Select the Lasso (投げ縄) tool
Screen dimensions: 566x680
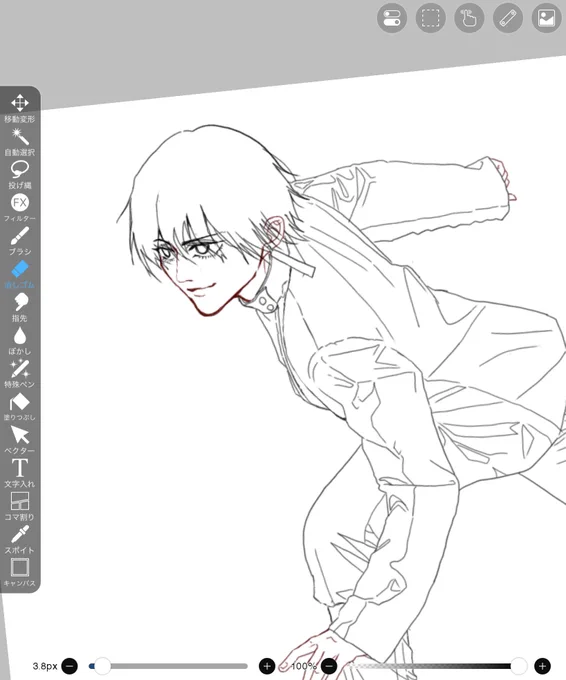[x=20, y=174]
